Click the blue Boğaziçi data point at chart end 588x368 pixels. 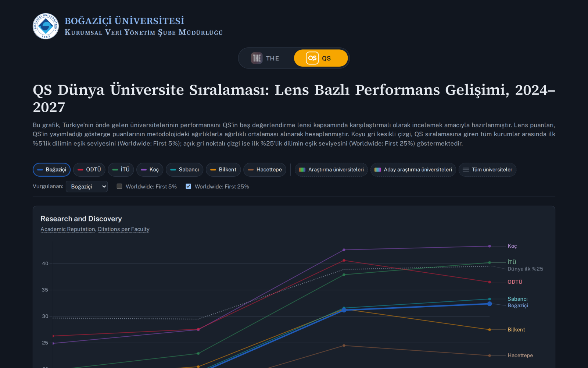pyautogui.click(x=490, y=304)
